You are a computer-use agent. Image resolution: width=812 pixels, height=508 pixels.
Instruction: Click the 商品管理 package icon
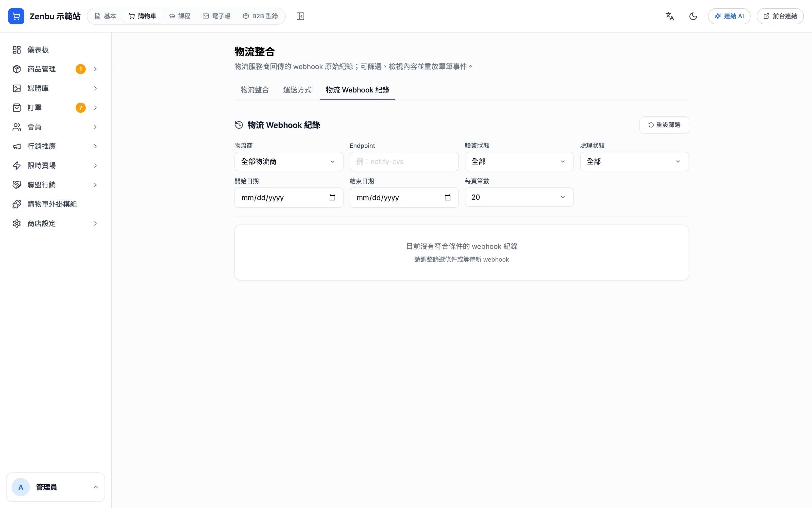(x=17, y=69)
